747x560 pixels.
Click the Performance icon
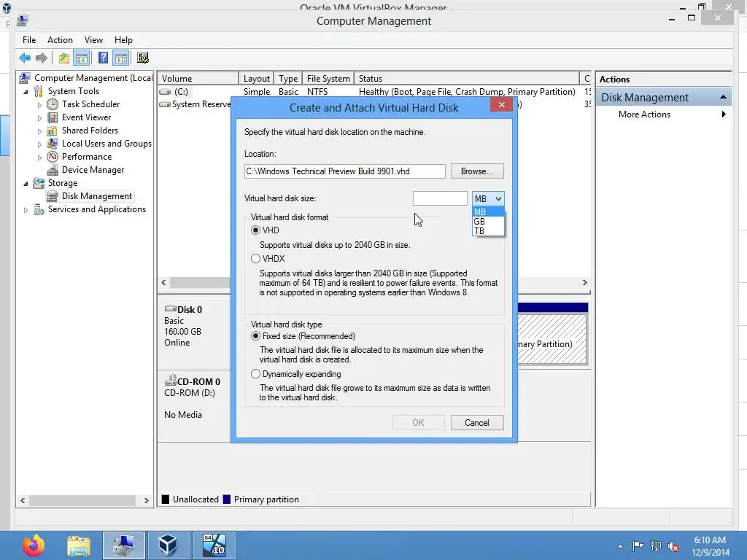click(x=53, y=157)
